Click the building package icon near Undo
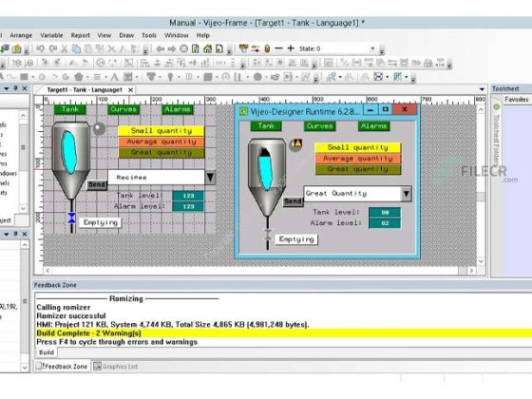The image size is (532, 399). coord(17,48)
